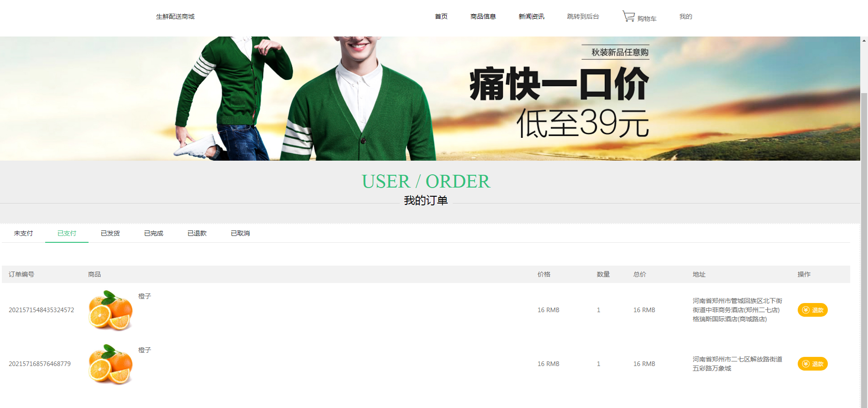View the 已取消 tab
Image resolution: width=868 pixels, height=408 pixels.
pos(240,233)
